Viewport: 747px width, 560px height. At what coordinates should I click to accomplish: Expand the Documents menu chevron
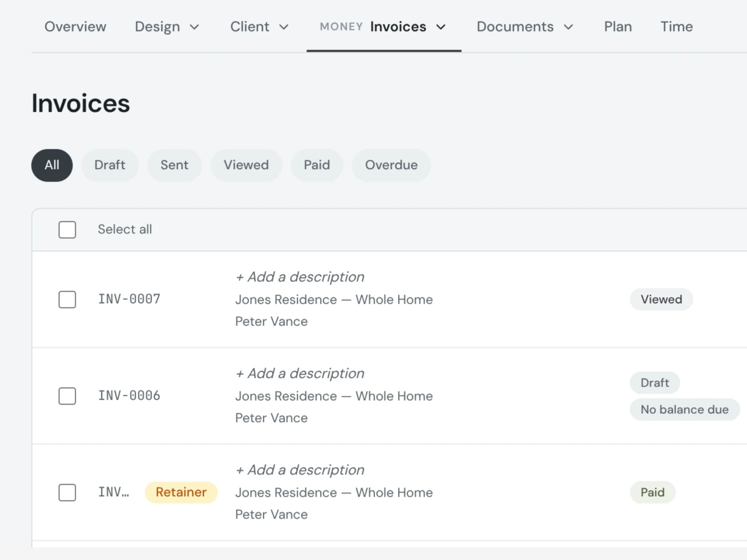569,27
